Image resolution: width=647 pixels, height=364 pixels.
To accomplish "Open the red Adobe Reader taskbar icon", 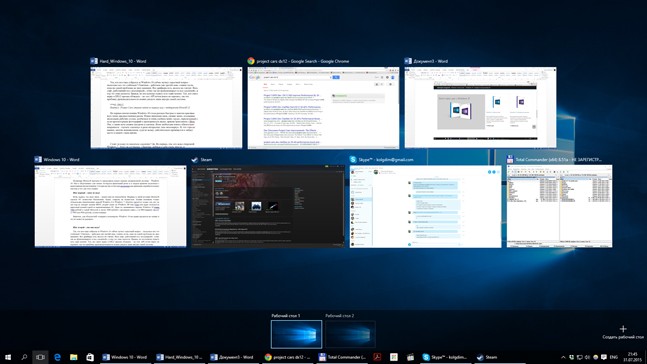I will tap(377, 357).
